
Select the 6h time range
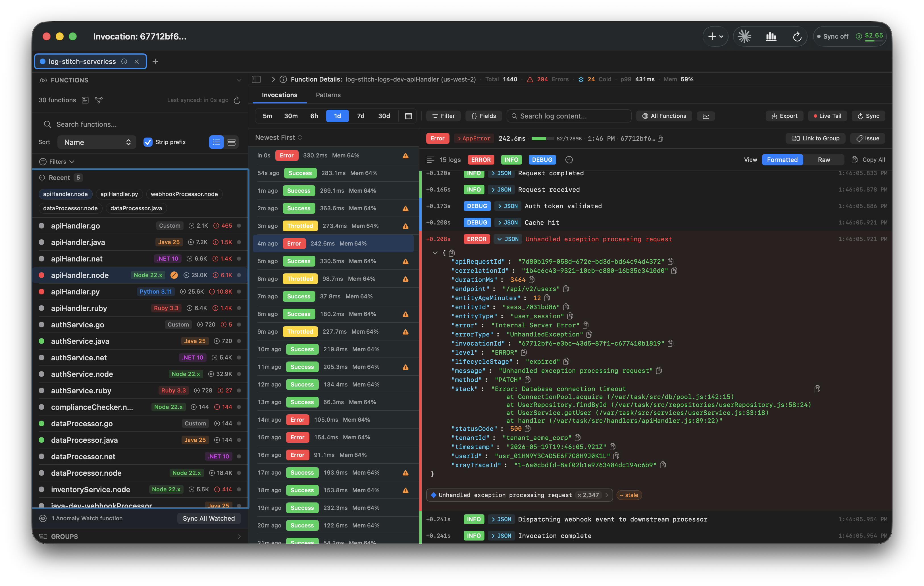(x=314, y=116)
